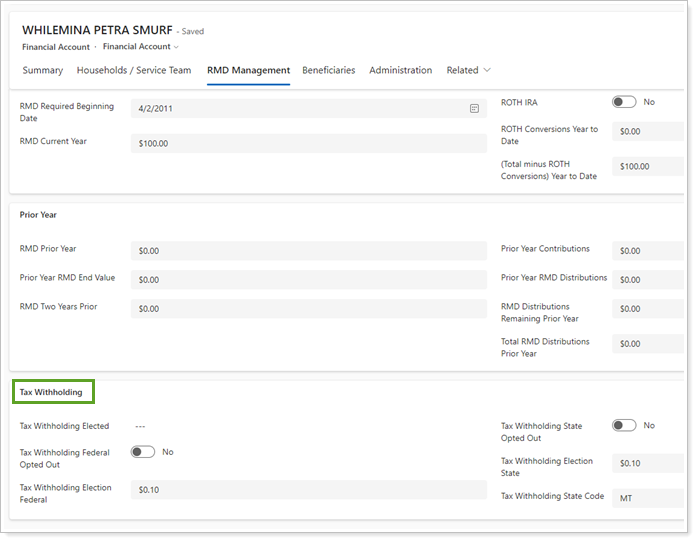Select the RMD Management tab

point(248,71)
